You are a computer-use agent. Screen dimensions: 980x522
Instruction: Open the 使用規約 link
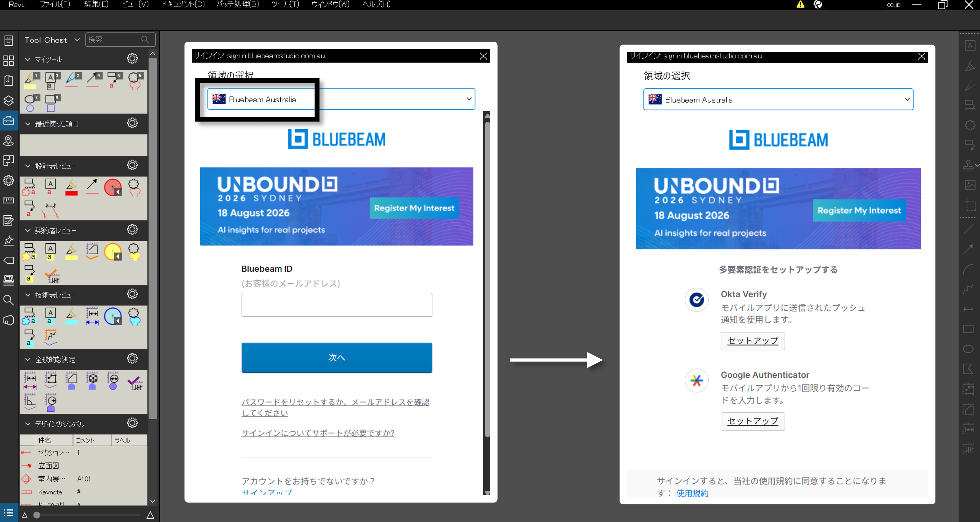692,493
